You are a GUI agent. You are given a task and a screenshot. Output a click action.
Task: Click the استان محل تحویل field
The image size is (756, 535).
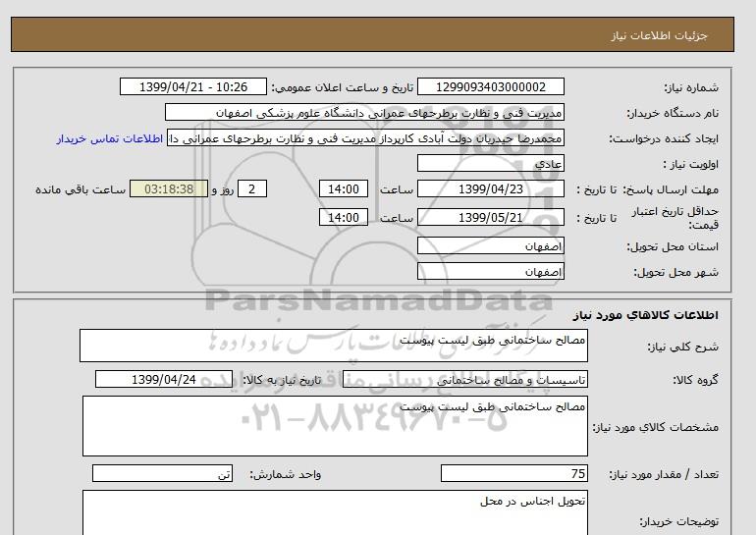click(x=490, y=245)
